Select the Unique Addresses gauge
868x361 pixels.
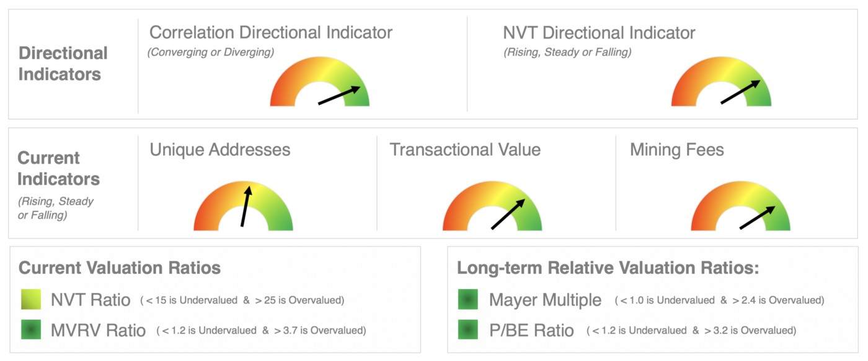coord(243,206)
